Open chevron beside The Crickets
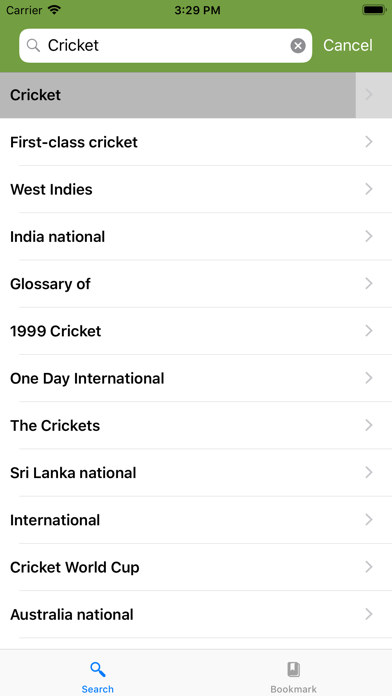The image size is (392, 696). (x=368, y=425)
